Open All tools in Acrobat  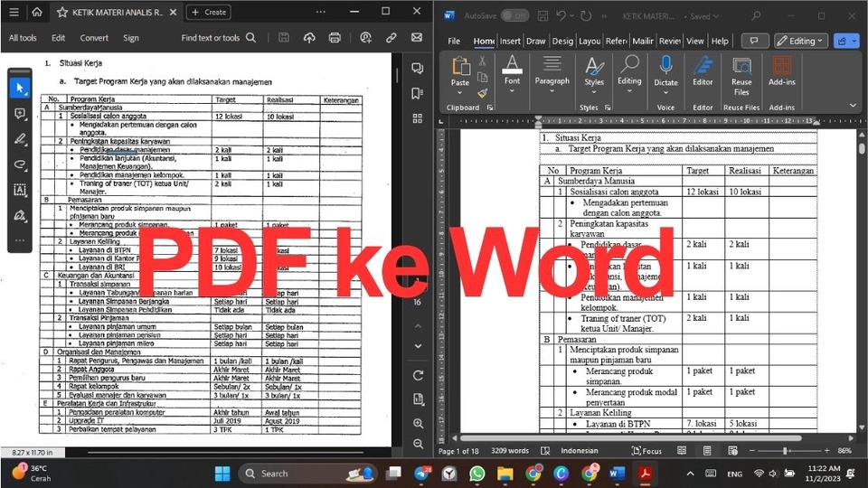pos(23,38)
